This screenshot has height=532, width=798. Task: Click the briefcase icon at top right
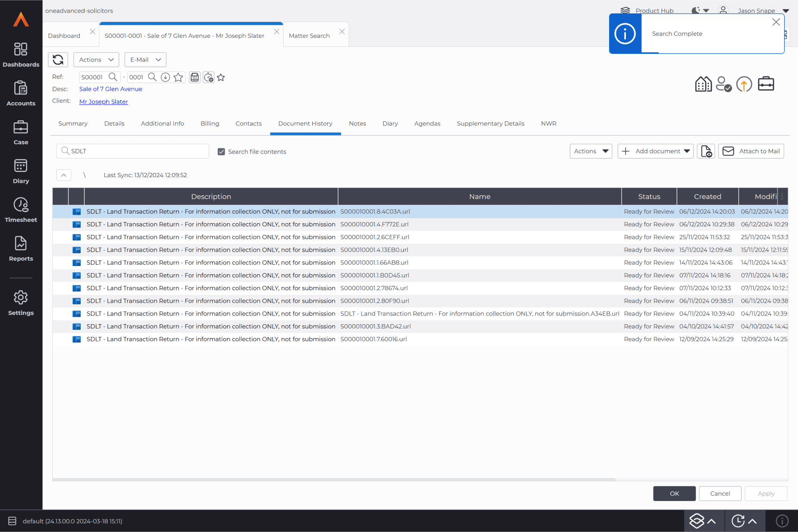coord(766,84)
